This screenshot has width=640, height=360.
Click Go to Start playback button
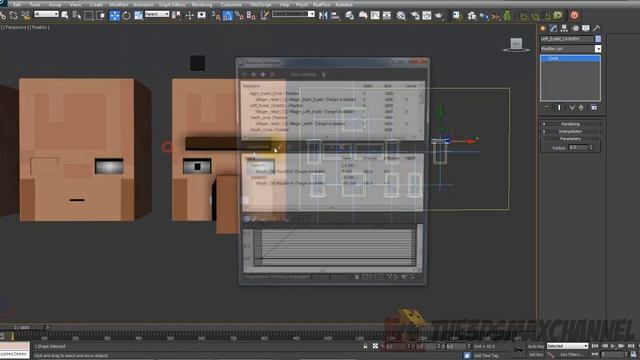point(595,346)
